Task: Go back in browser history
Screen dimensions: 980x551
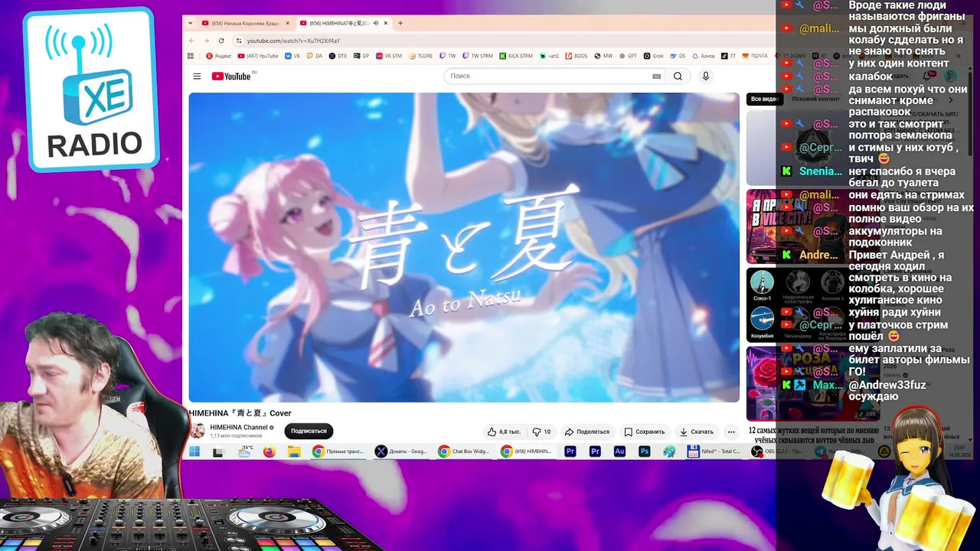Action: [191, 41]
